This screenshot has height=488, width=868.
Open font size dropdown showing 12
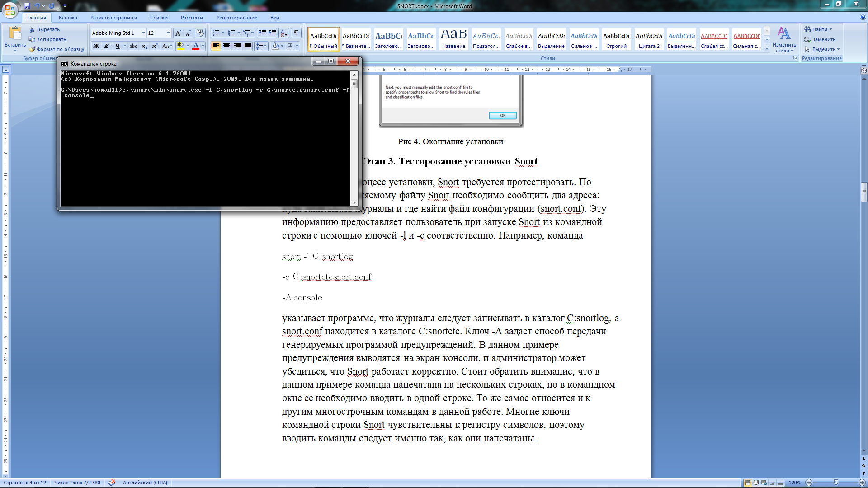click(x=168, y=33)
